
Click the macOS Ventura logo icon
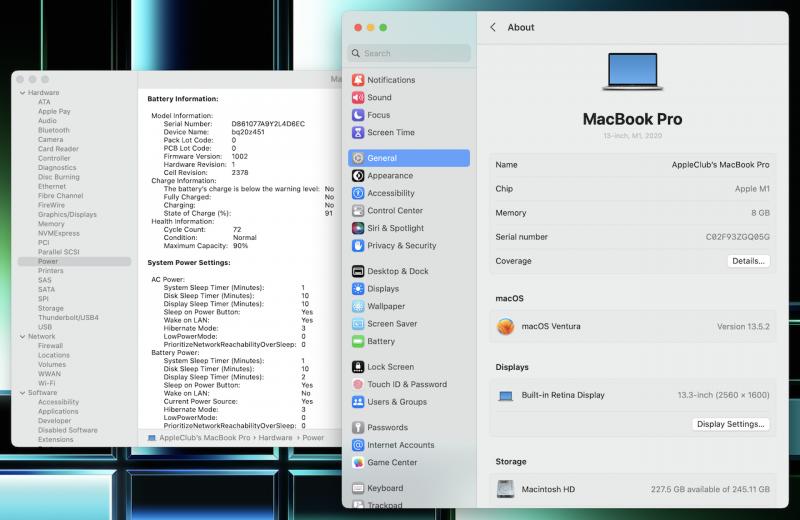[x=505, y=326]
